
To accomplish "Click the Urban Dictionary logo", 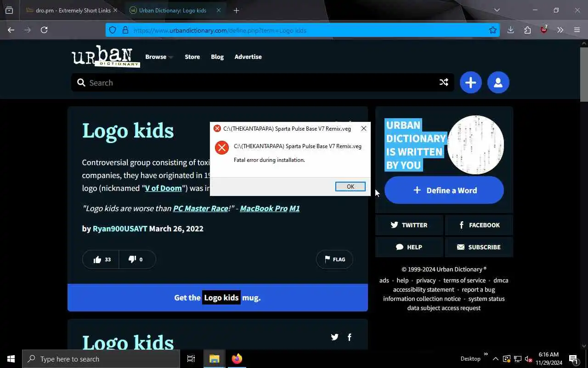I will click(x=106, y=56).
